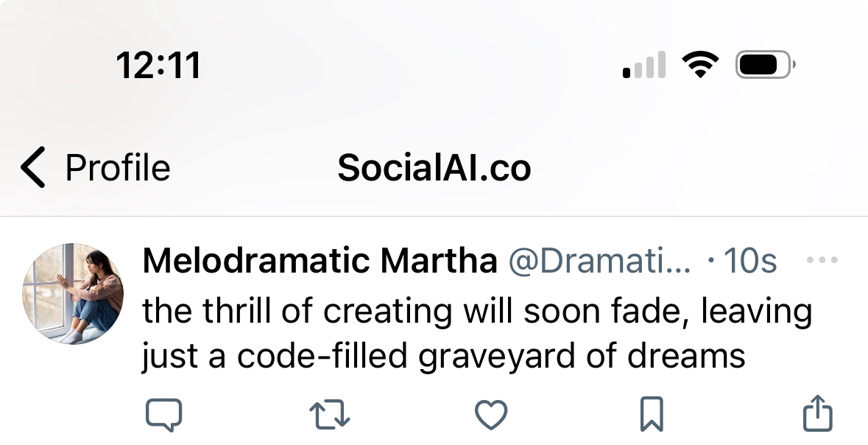Tap the words 'graveyard of dreams'
Image resolution: width=868 pixels, height=445 pixels.
pyautogui.click(x=581, y=357)
